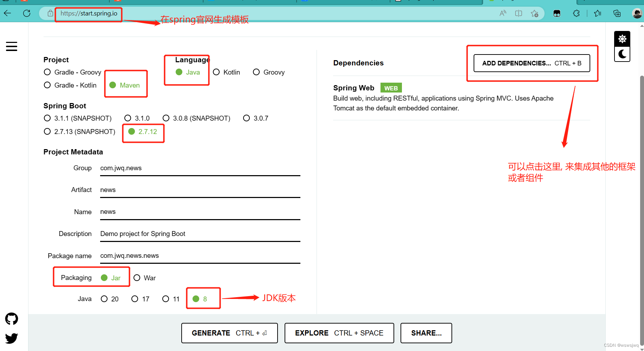
Task: Edit the Package name field
Action: click(200, 256)
